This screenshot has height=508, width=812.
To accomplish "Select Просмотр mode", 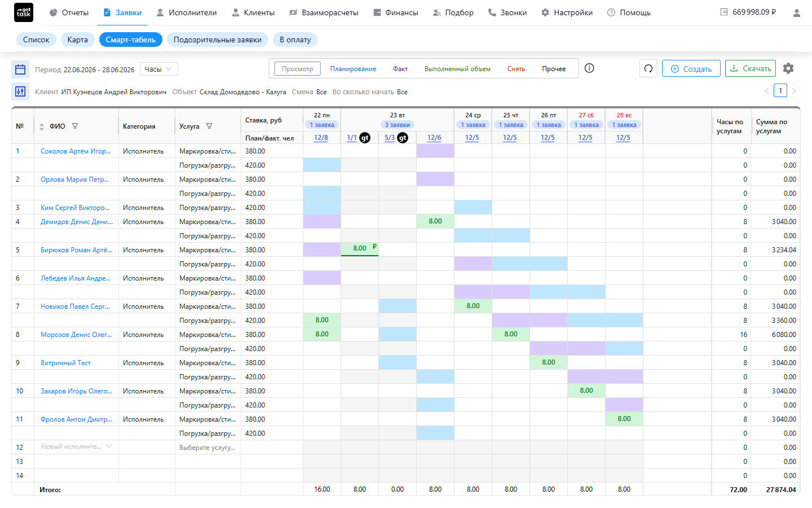I will point(297,69).
